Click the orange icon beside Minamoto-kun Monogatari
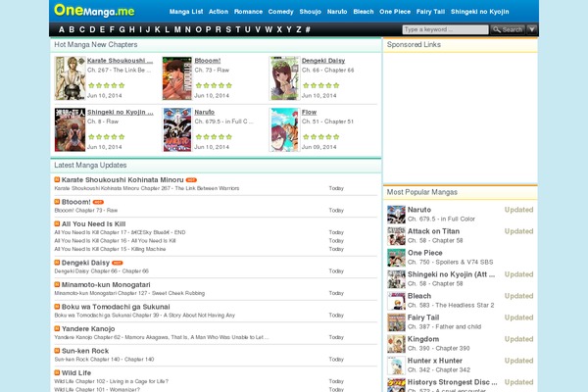This screenshot has width=588, height=392. coord(57,285)
